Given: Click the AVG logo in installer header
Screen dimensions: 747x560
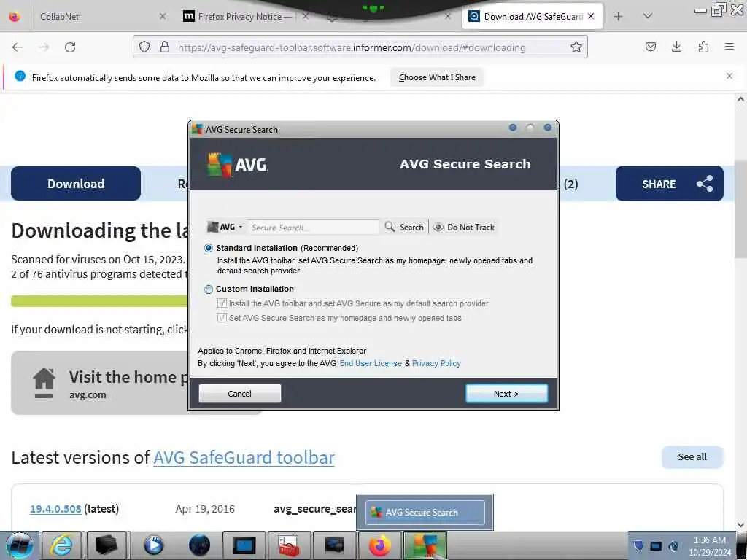Looking at the screenshot, I should coord(237,165).
